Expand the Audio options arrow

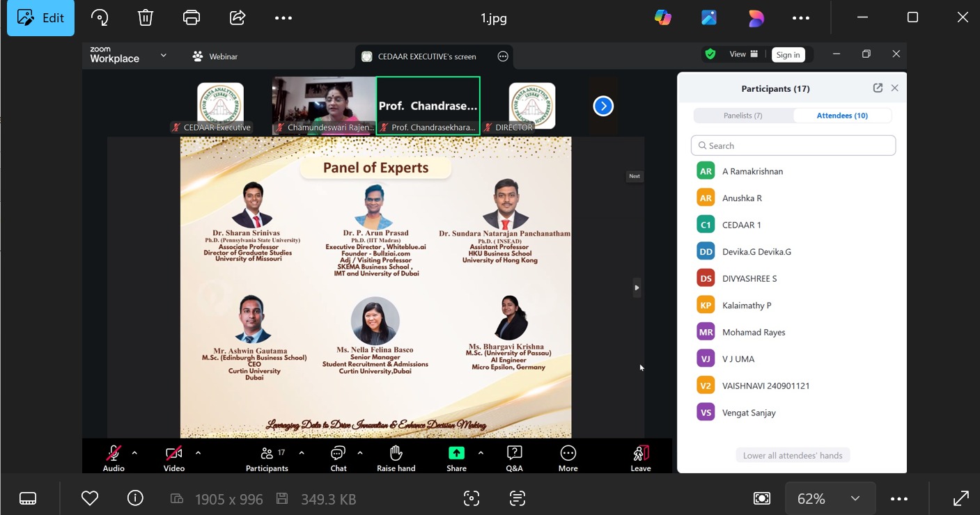point(134,453)
